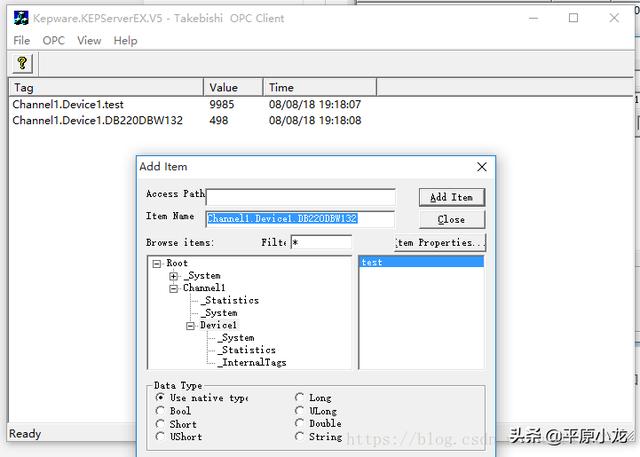Select the ULong data type
Screen dimensions: 640x457
[x=299, y=410]
